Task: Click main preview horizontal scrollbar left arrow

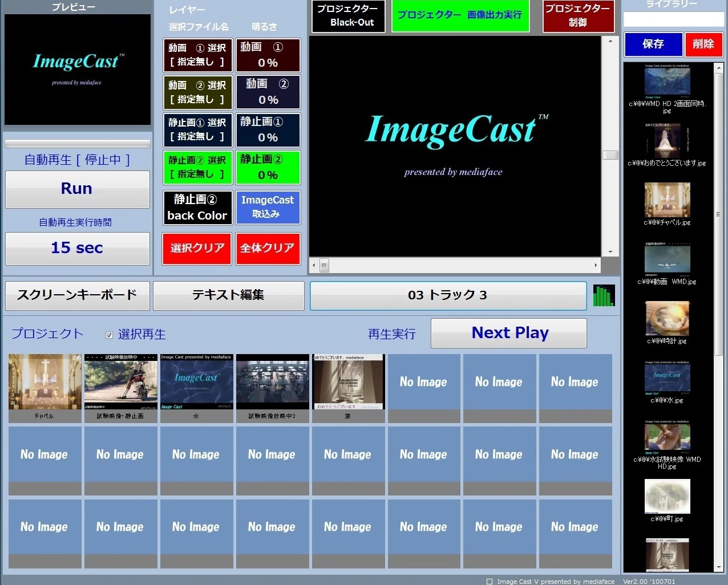Action: coord(313,265)
